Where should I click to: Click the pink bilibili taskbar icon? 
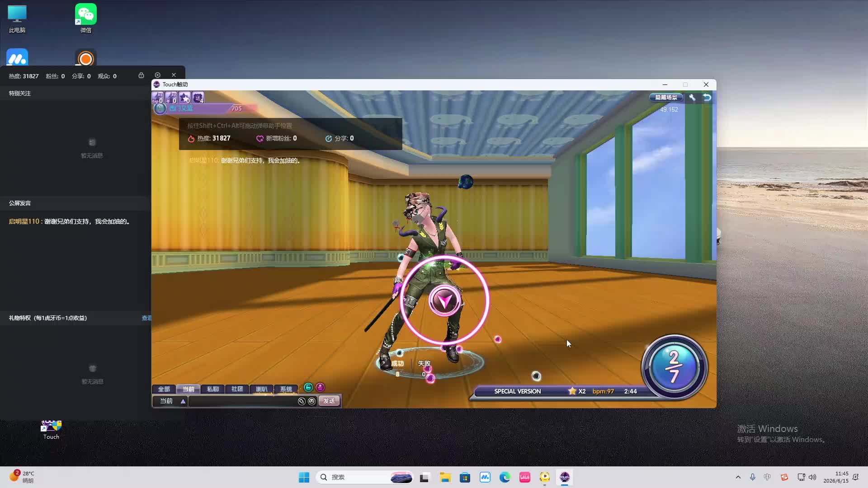(525, 477)
